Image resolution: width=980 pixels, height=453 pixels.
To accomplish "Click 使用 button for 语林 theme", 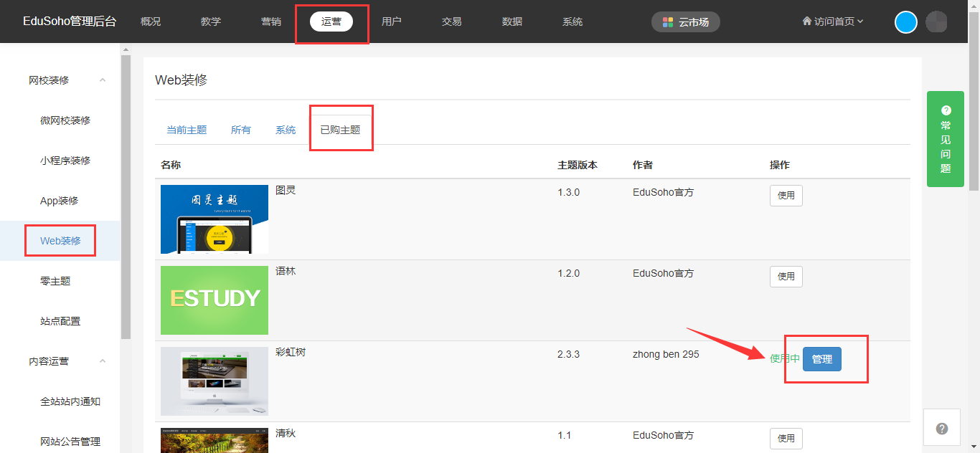I will [786, 277].
